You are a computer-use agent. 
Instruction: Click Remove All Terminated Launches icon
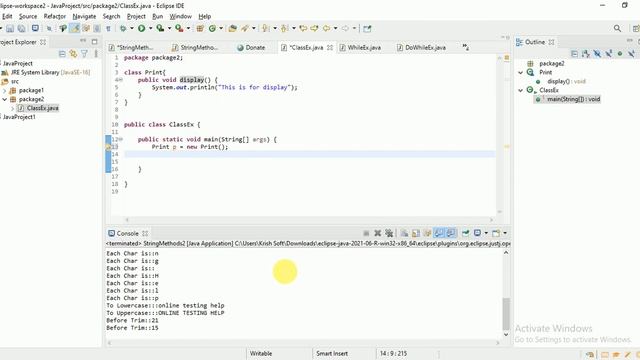[389, 233]
